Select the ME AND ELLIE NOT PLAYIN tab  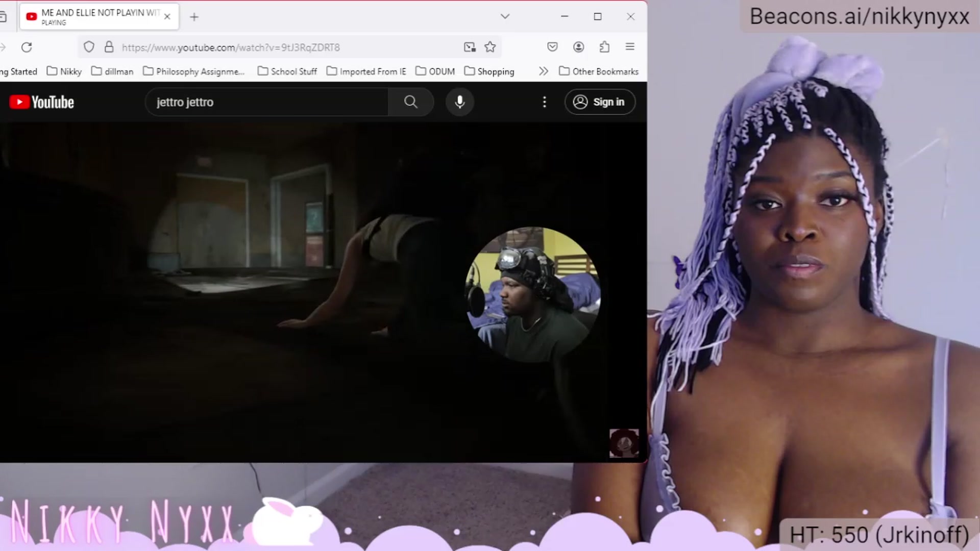click(x=100, y=17)
